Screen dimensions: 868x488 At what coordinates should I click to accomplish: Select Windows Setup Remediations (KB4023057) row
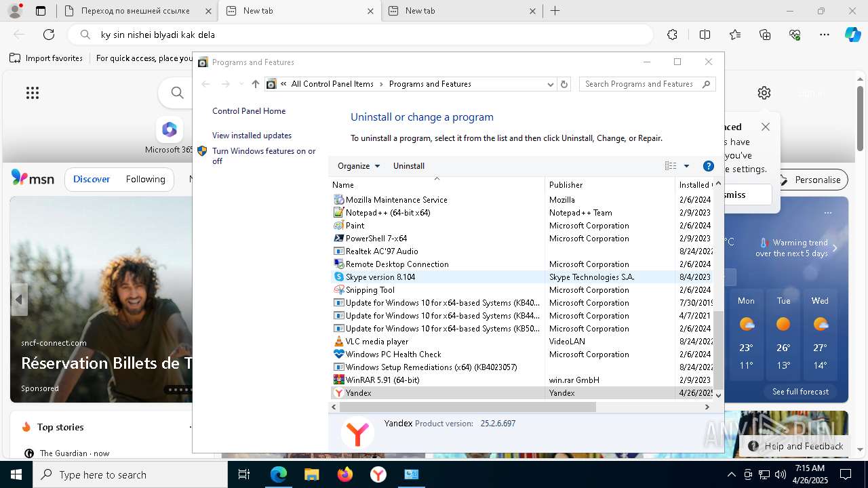[522, 367]
